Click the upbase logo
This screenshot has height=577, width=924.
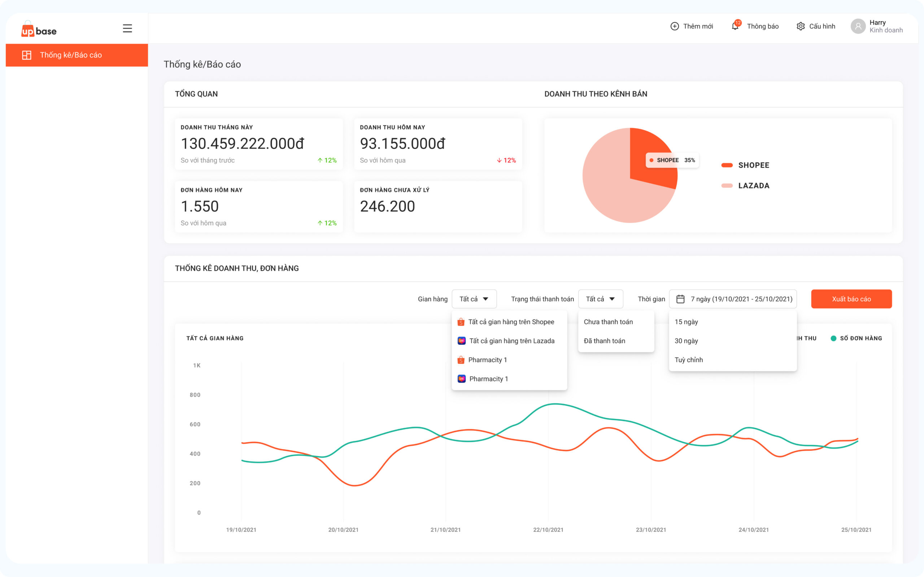click(39, 29)
